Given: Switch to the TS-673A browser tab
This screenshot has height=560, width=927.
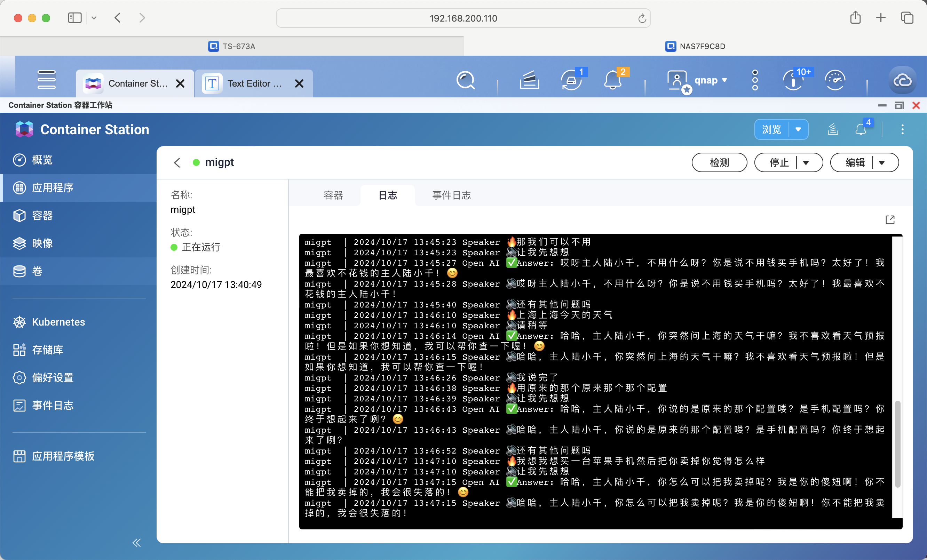Looking at the screenshot, I should point(232,46).
